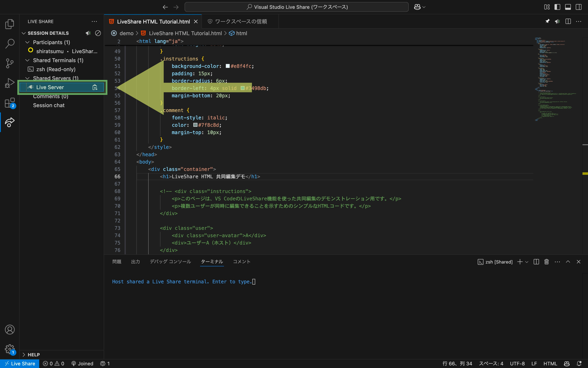Open Live Share panel more actions menu
This screenshot has height=368, width=588.
[x=94, y=21]
